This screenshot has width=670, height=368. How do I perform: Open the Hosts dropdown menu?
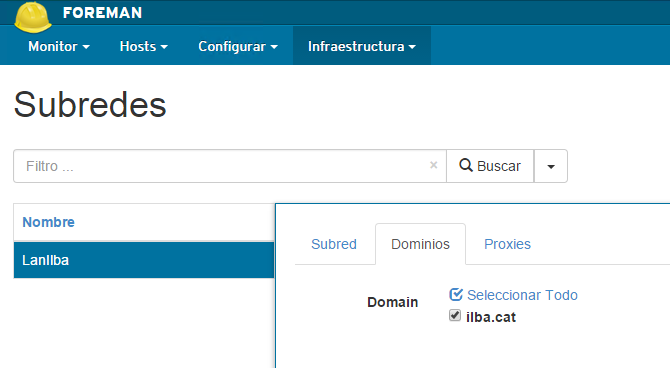144,46
